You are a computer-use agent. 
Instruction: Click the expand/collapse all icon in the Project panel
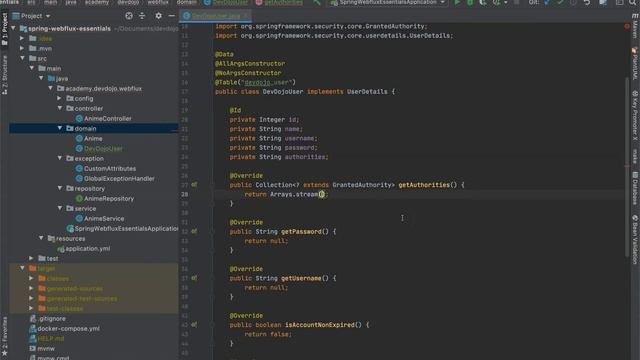(142, 16)
